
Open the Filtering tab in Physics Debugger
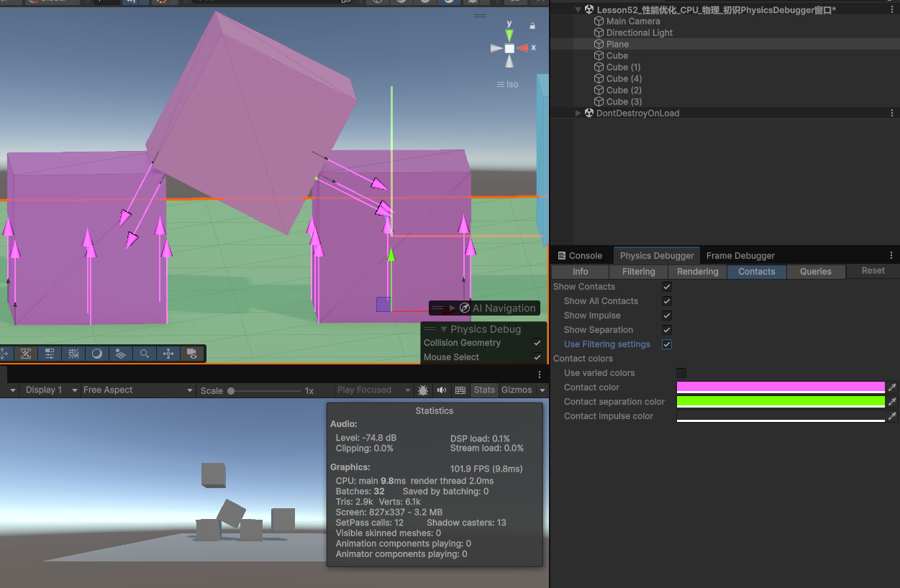pyautogui.click(x=638, y=272)
